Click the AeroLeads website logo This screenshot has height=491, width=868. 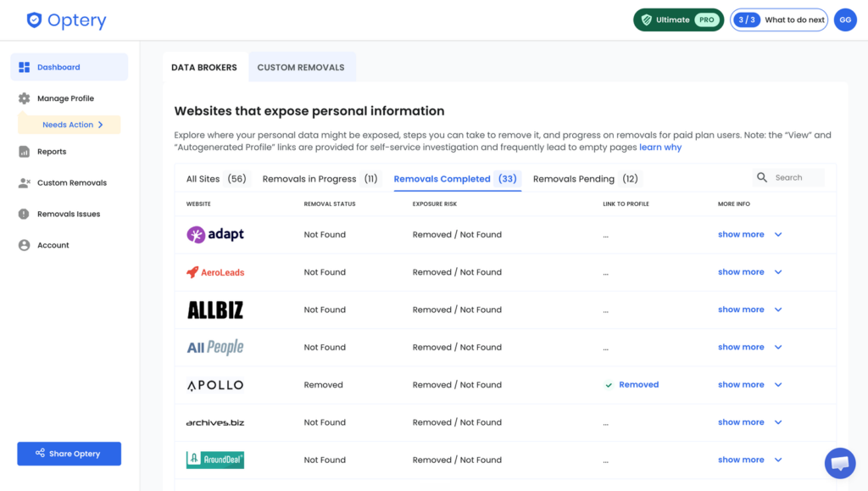[215, 272]
